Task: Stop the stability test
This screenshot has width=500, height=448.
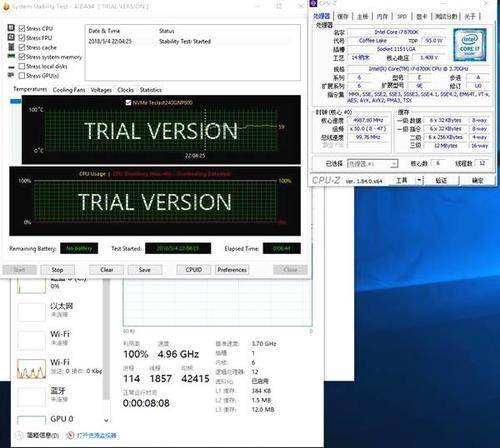Action: point(57,270)
